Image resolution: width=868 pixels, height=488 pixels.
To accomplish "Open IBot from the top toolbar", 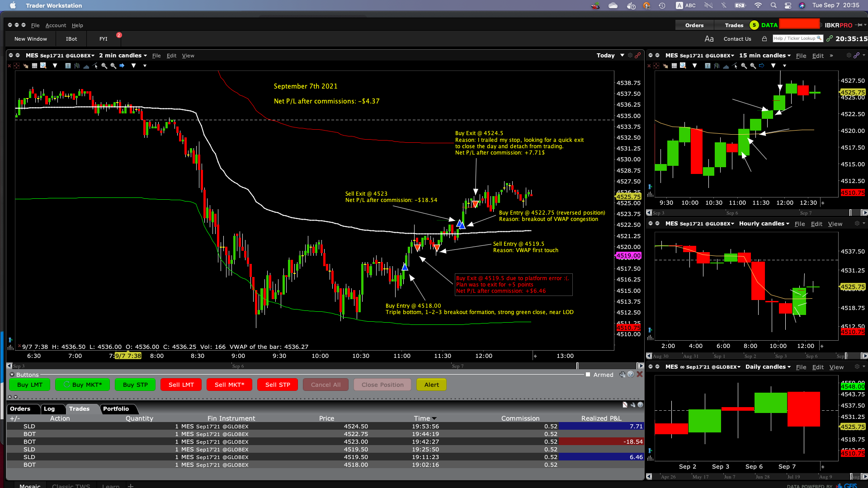I will coord(71,39).
